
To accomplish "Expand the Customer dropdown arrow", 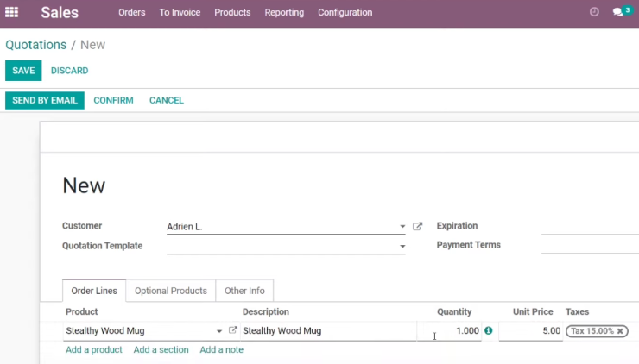I will 402,226.
